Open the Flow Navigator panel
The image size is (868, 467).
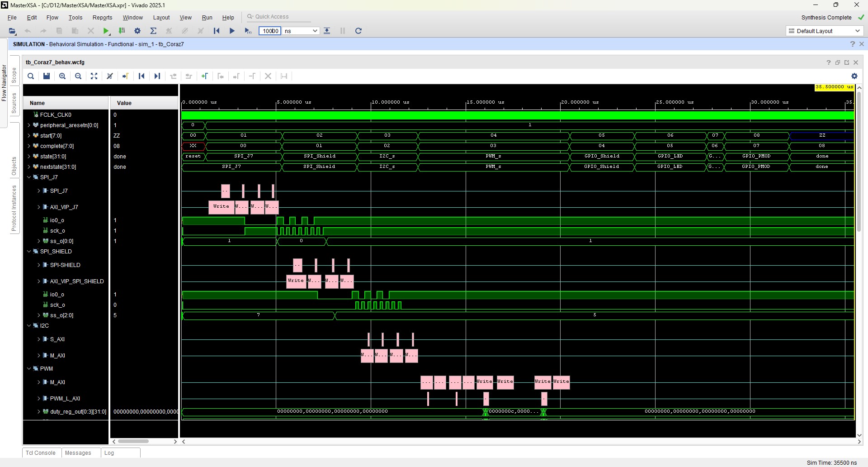[x=4, y=83]
